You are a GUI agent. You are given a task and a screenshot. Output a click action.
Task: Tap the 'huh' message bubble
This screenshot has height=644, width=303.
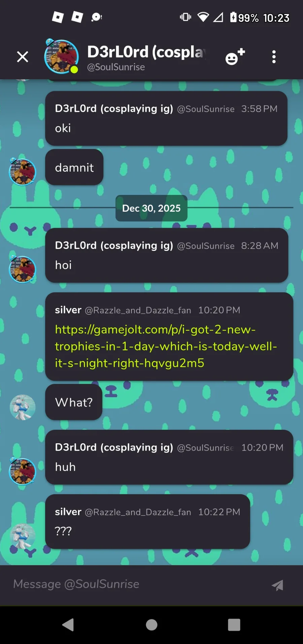click(169, 457)
